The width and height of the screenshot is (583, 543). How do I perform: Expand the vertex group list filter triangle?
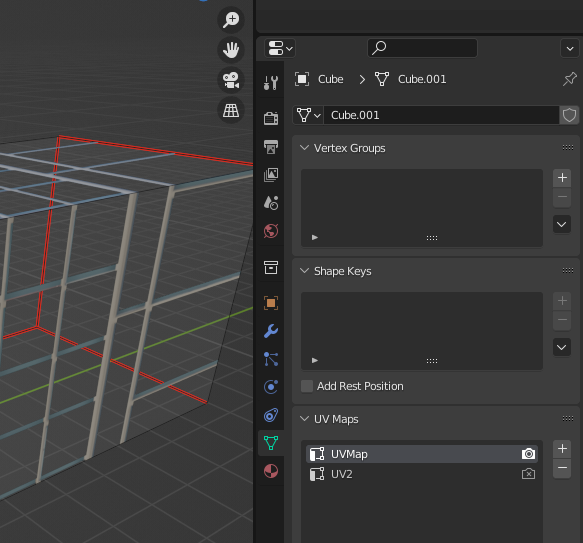click(315, 237)
